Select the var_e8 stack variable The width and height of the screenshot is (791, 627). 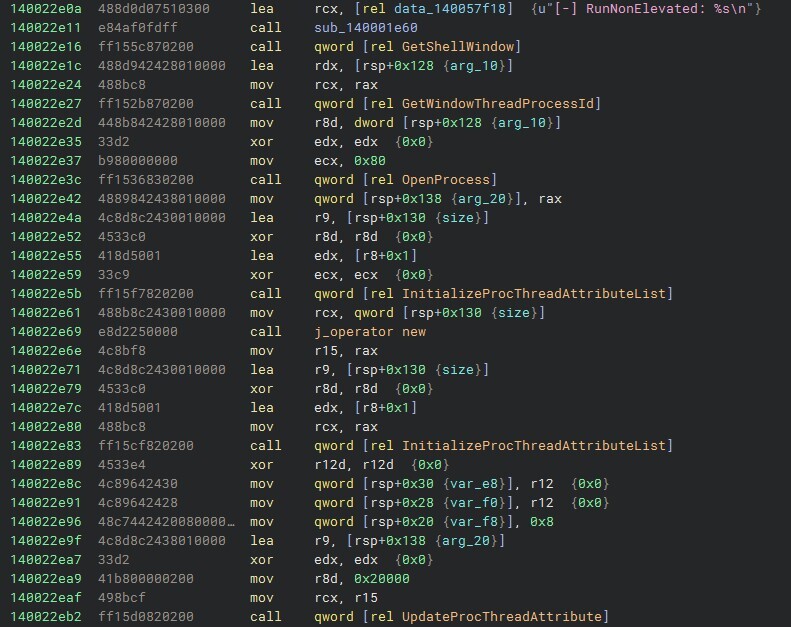[x=474, y=484]
